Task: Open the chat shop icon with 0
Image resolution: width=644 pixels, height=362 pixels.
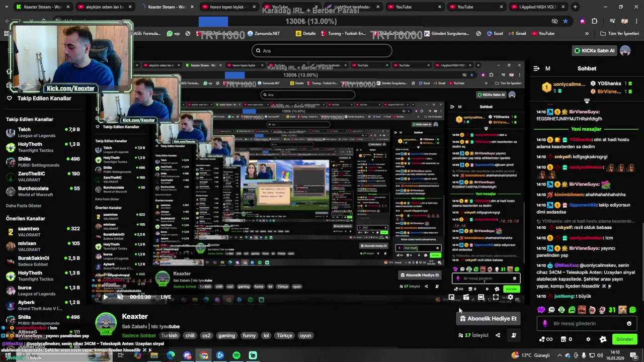Action: pos(566,339)
